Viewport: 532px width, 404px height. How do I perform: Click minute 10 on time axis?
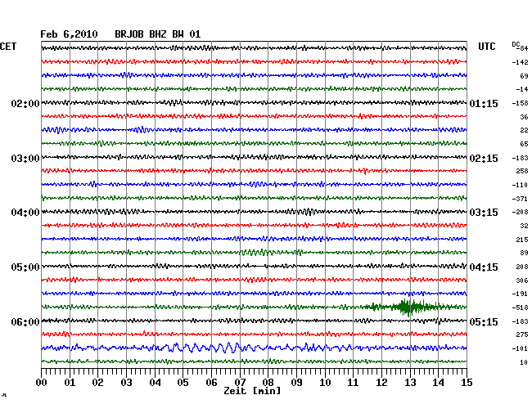(325, 383)
